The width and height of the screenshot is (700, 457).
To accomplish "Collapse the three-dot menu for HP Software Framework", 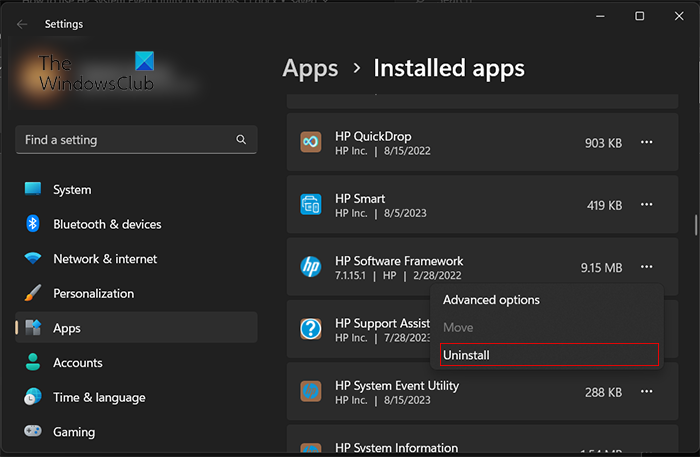I will click(x=647, y=267).
